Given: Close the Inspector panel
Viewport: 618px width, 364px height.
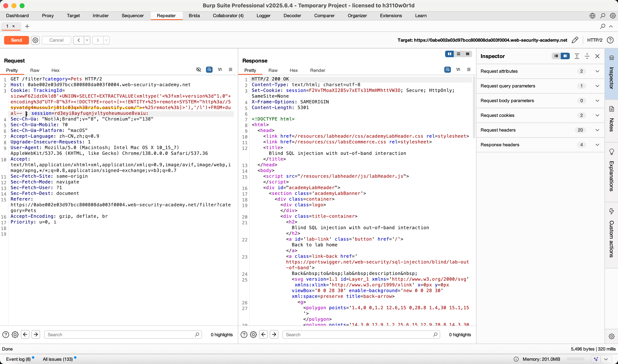Looking at the screenshot, I should tap(597, 56).
